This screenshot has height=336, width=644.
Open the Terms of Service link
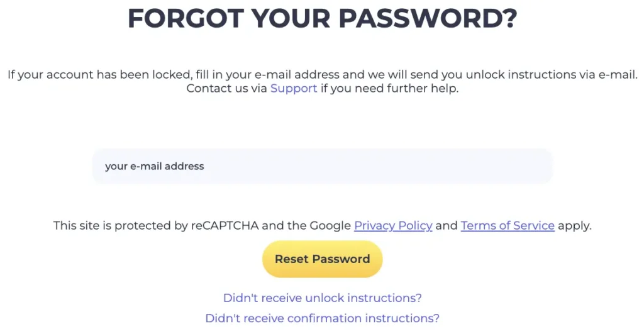click(x=508, y=225)
